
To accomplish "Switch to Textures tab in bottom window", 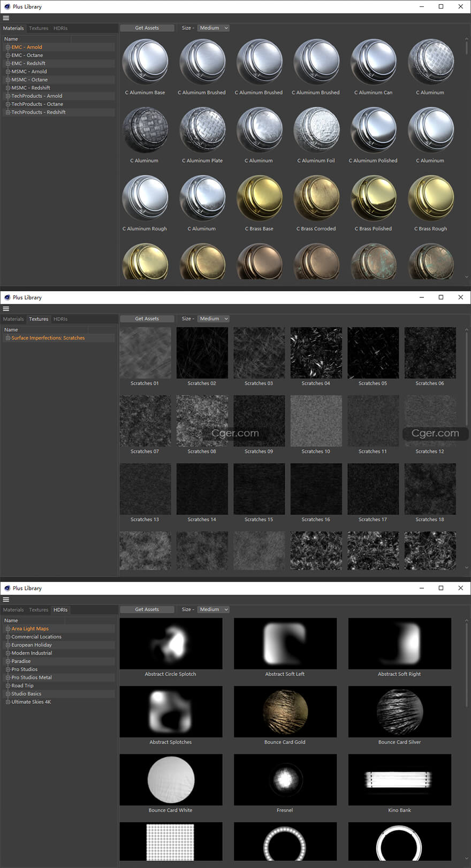I will [x=39, y=610].
